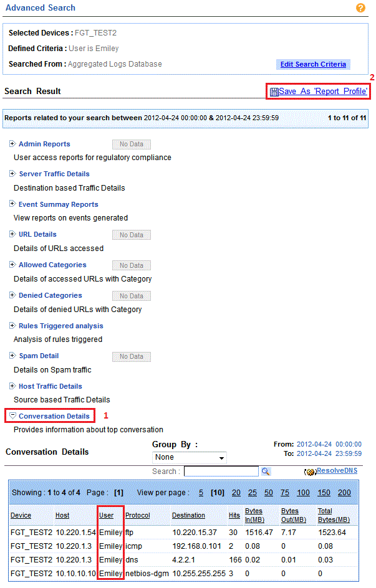Select destination 4.2.2.1 cell
Viewport: 376px width, 588px height.
[183, 560]
